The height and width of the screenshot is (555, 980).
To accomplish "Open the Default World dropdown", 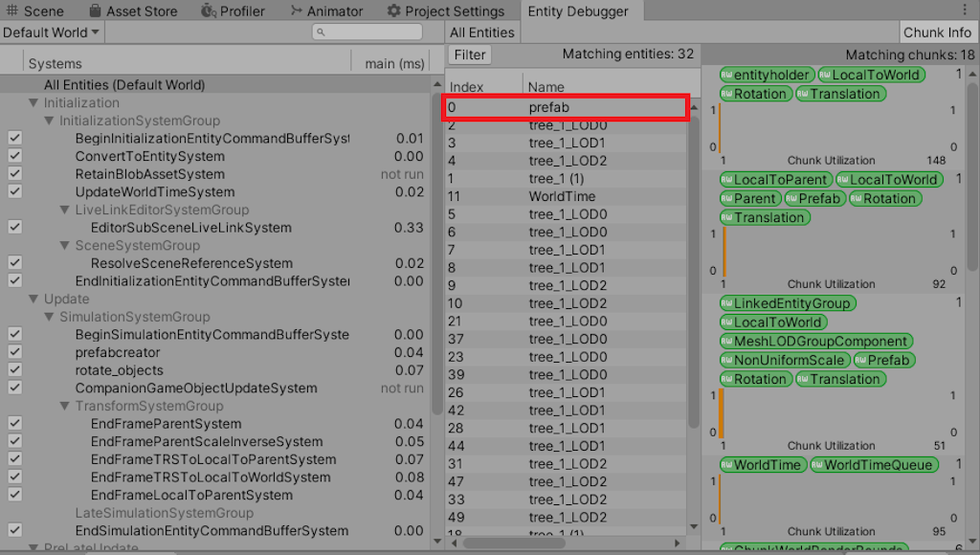I will [x=52, y=33].
